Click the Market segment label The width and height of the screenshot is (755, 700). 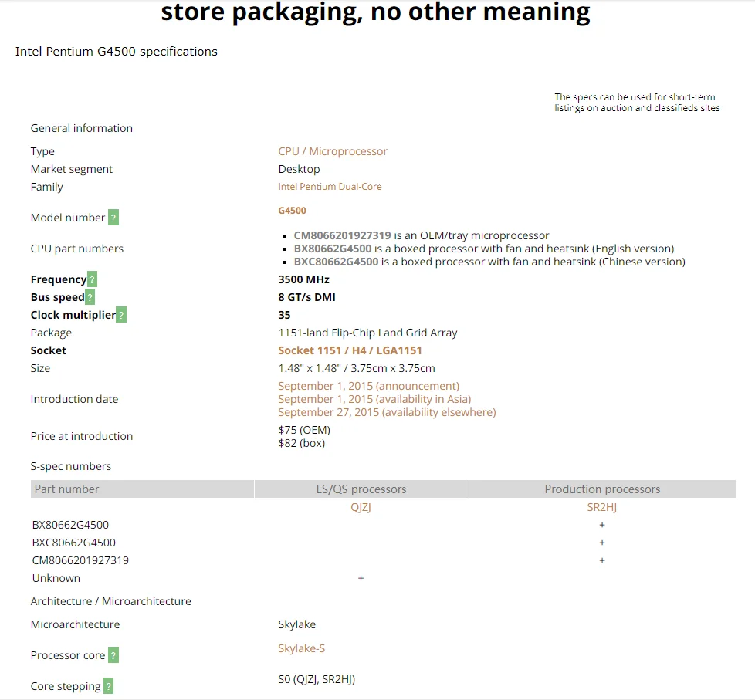click(71, 169)
